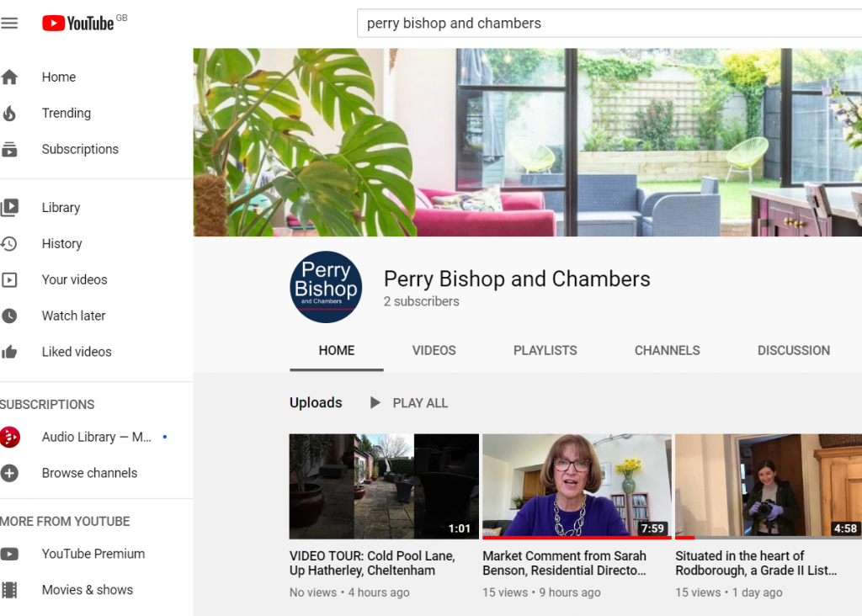Click title Situated in the heart of Rodborough
The image size is (862, 616).
click(x=756, y=563)
